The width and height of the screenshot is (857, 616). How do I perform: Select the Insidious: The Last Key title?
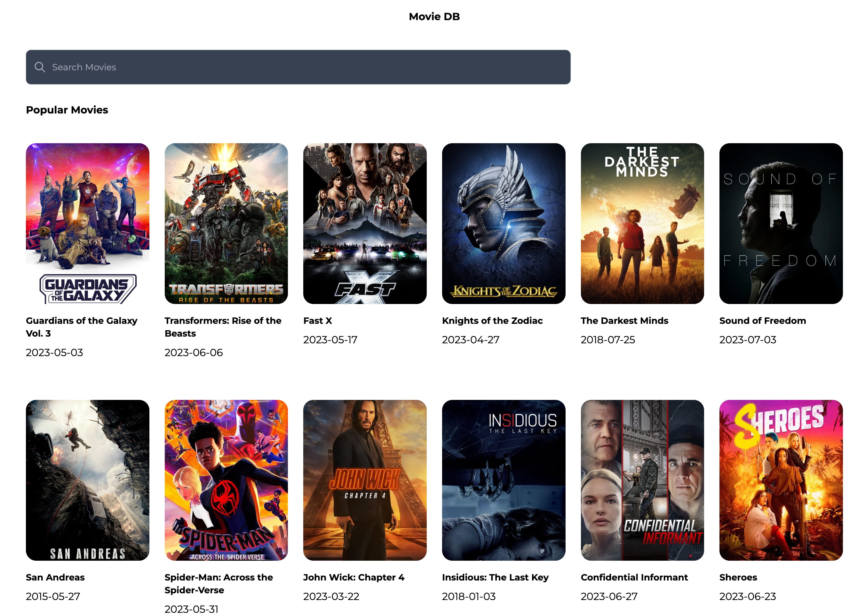[x=496, y=577]
